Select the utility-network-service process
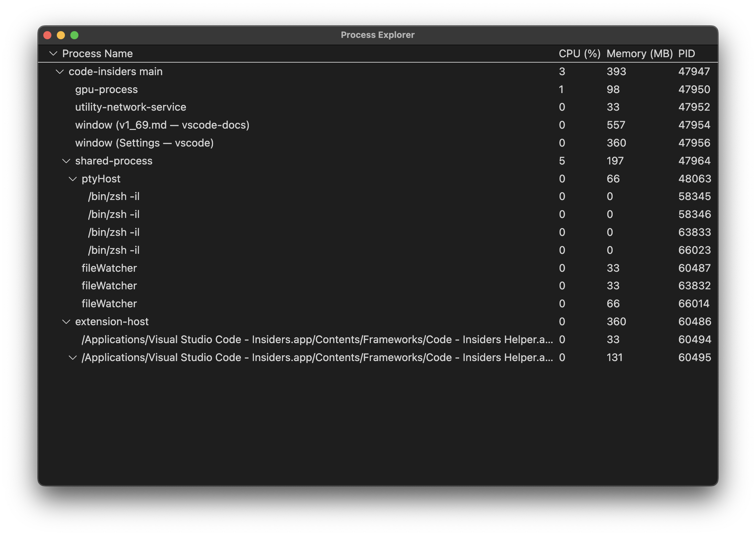 tap(131, 107)
